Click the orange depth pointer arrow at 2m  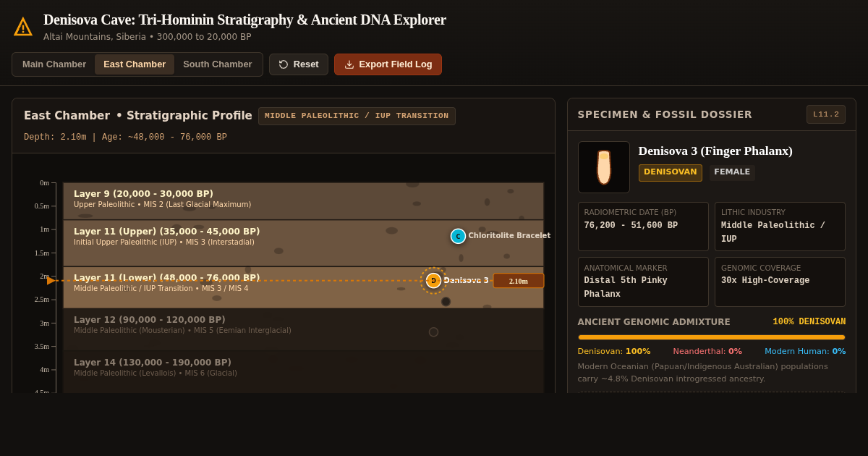click(x=51, y=281)
